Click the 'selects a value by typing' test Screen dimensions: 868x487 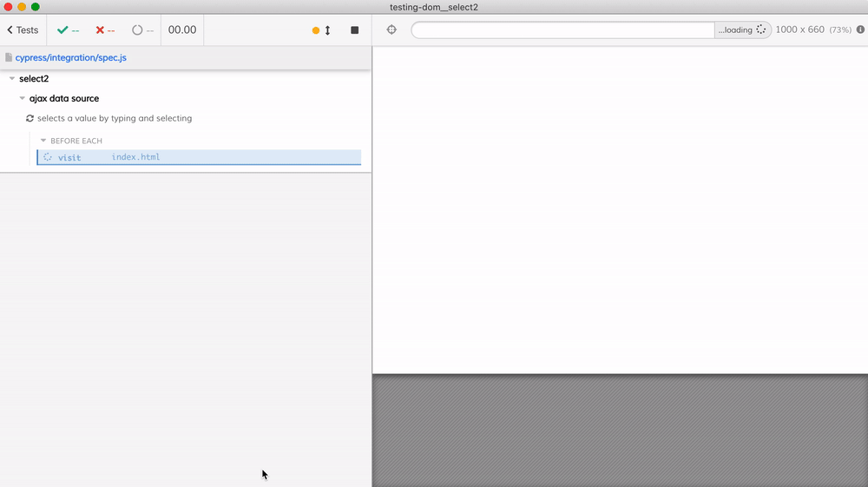[x=115, y=118]
